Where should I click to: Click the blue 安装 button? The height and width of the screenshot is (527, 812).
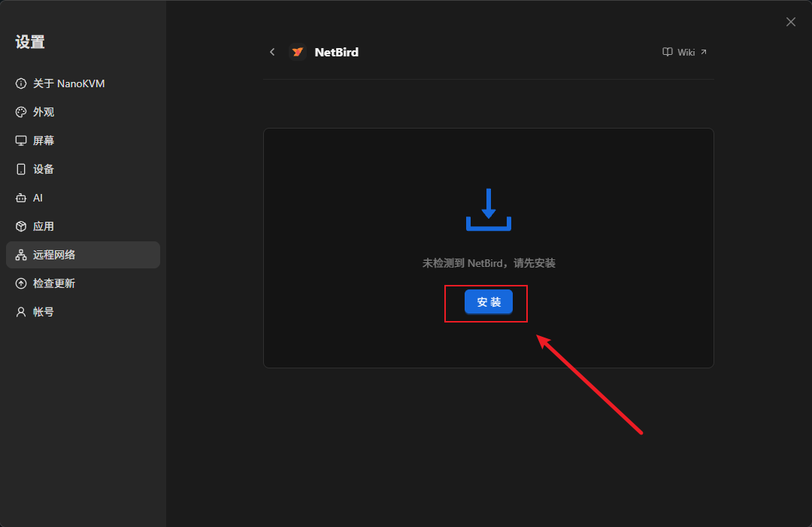(489, 301)
